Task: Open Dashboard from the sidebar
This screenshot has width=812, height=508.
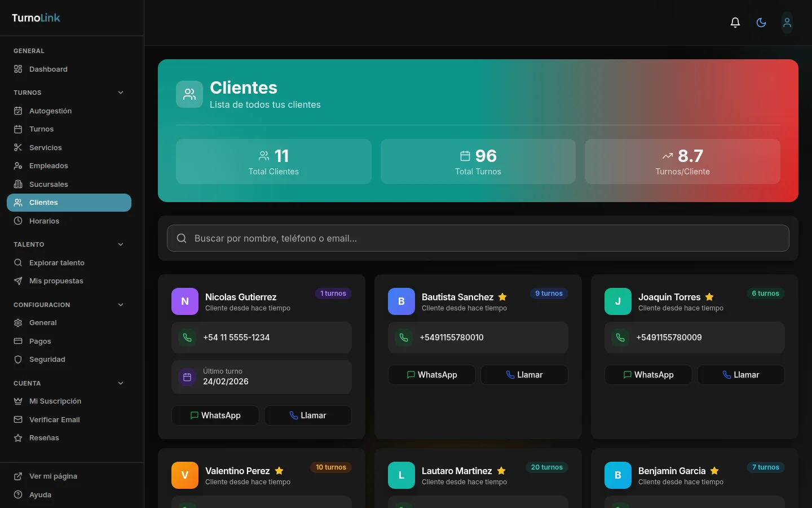Action: point(48,69)
